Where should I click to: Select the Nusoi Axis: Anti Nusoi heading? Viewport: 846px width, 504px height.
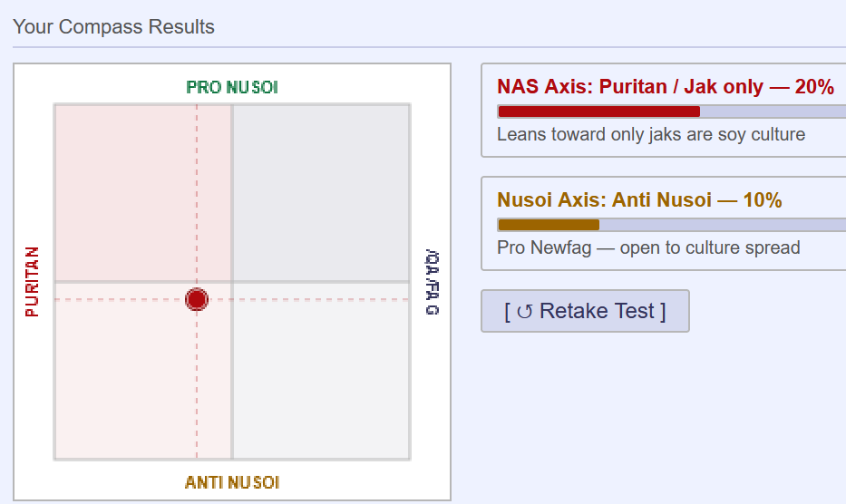[x=639, y=199]
